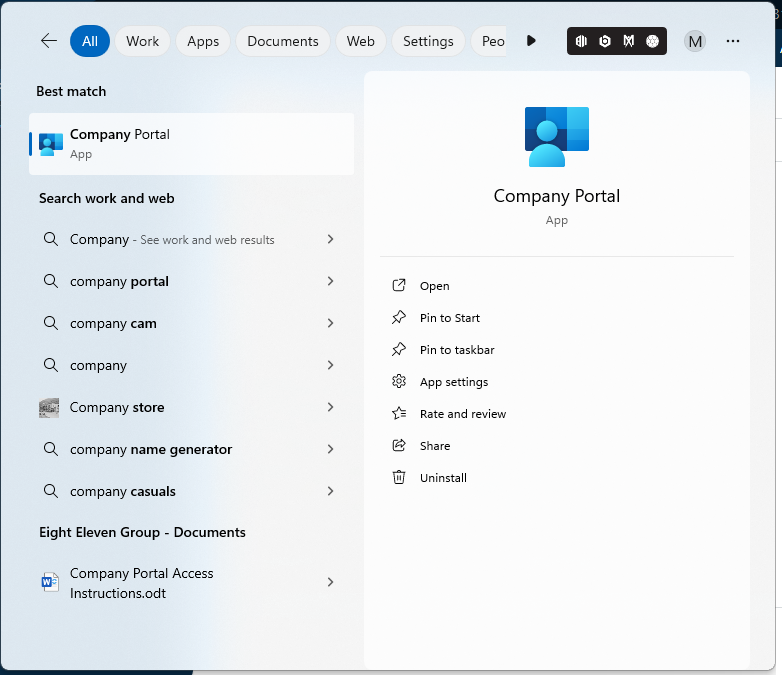Screen dimensions: 782x675
Task: Expand the 'company cam' suggestion chevron
Action: pos(330,323)
